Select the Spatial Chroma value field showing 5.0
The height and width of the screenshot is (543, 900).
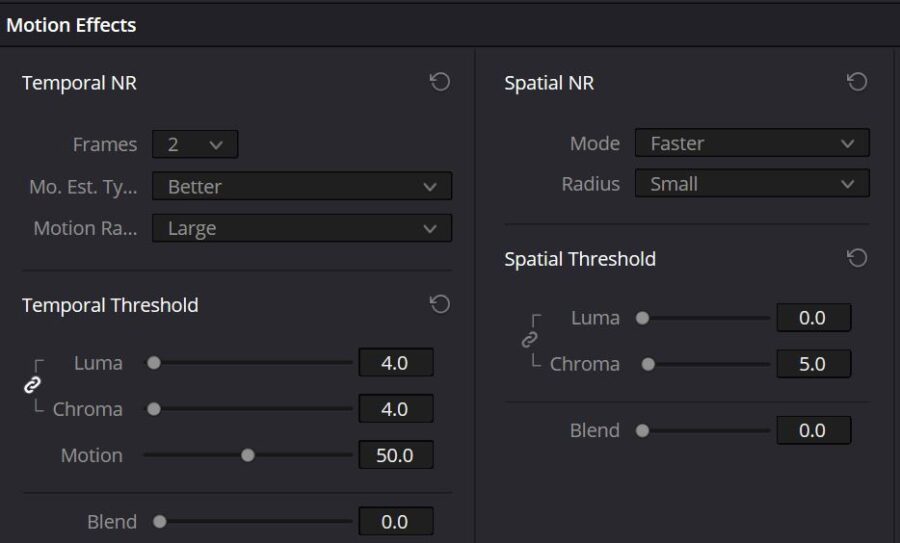[x=812, y=364]
